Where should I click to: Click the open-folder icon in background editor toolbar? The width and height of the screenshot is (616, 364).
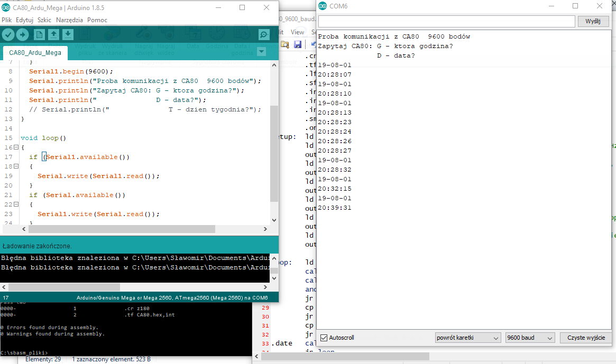click(x=285, y=44)
